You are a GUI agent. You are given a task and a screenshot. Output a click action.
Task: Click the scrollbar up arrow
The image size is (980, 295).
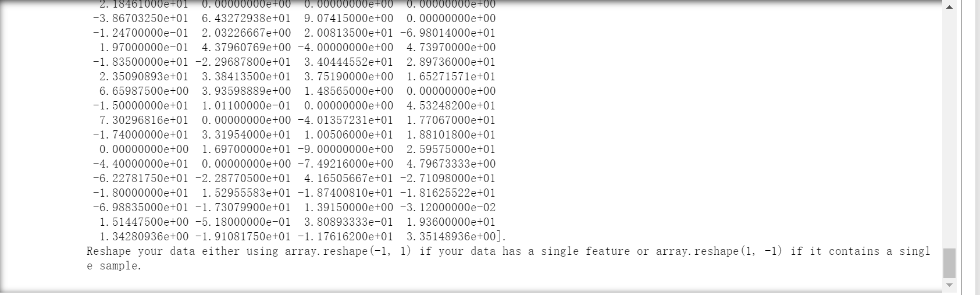click(x=949, y=8)
